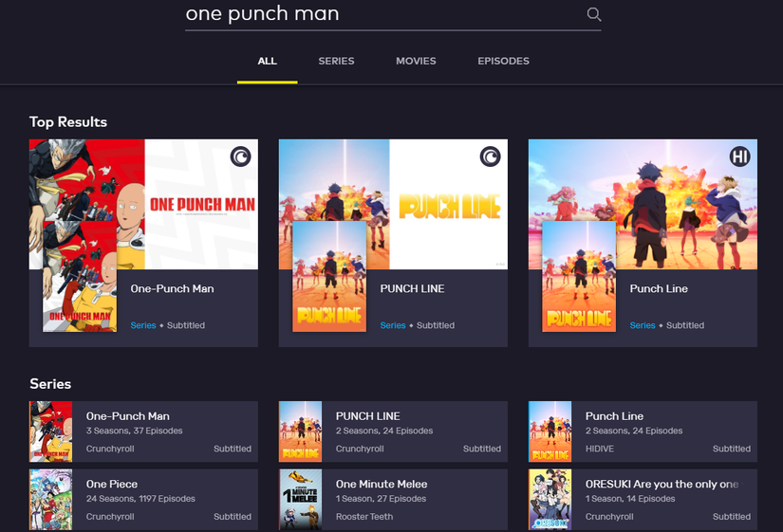This screenshot has height=532, width=783.
Task: Click 'Series' section heading
Action: coord(50,384)
